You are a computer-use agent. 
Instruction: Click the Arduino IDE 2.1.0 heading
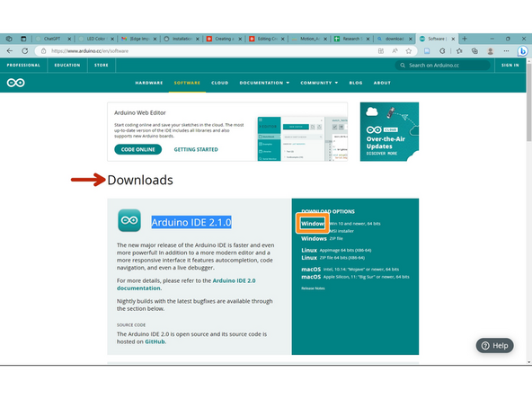[x=191, y=222]
